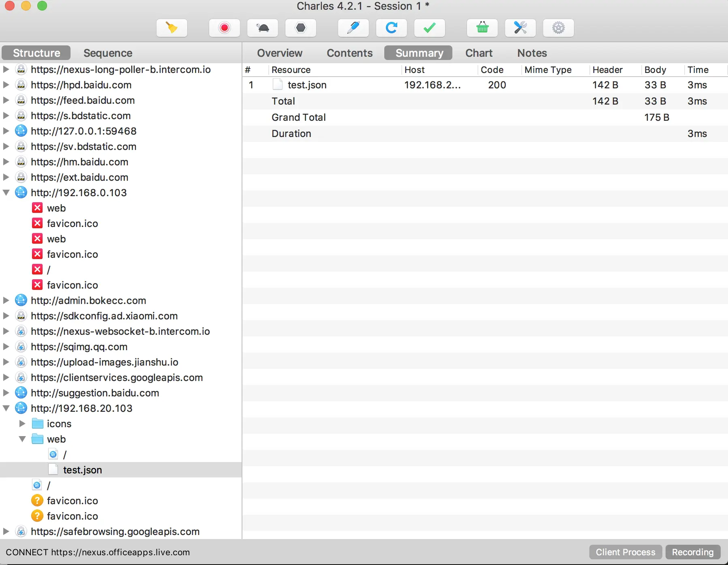Sort by the Code column header

click(x=499, y=70)
